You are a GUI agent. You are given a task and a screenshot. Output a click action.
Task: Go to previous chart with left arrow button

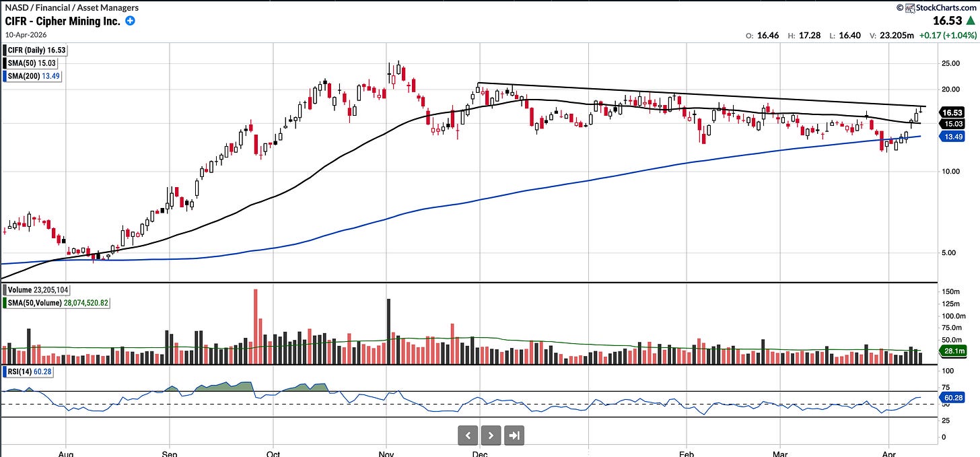click(468, 435)
